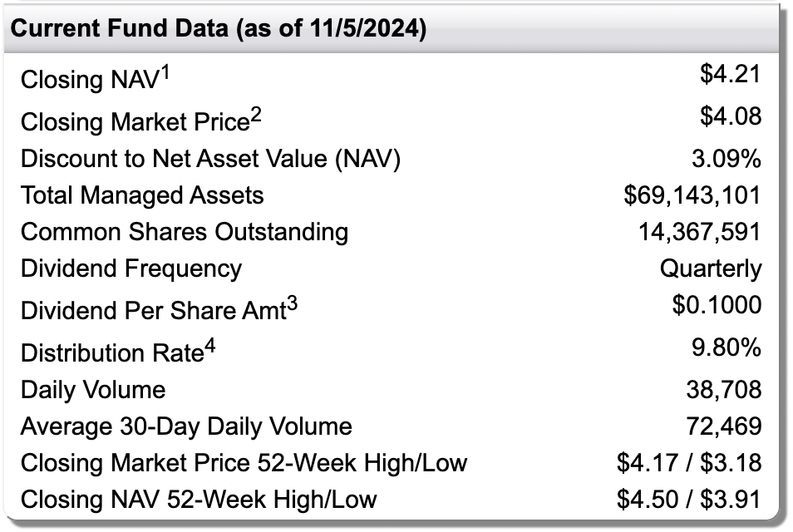This screenshot has width=793, height=532.
Task: Click the Average 30-Day Daily Volume label
Action: click(x=186, y=426)
